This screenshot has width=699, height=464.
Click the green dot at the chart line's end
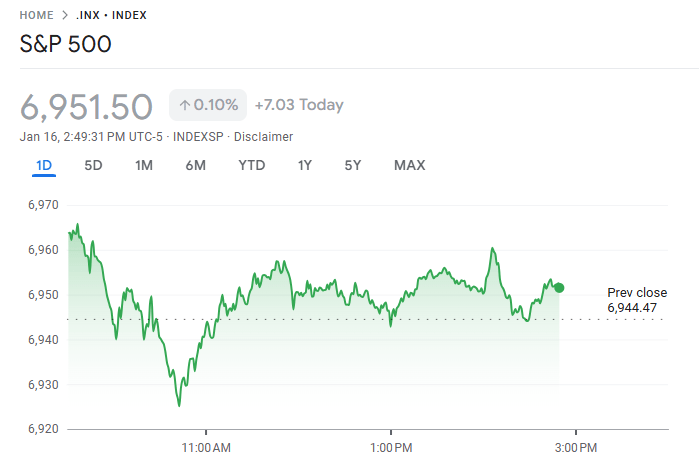click(x=559, y=288)
